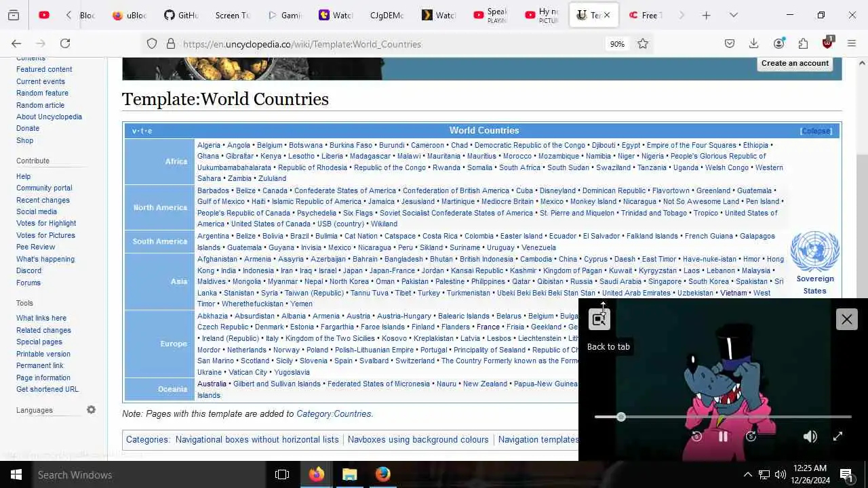Image resolution: width=868 pixels, height=488 pixels.
Task: Click the PiP video seek bar handle
Action: 621,417
